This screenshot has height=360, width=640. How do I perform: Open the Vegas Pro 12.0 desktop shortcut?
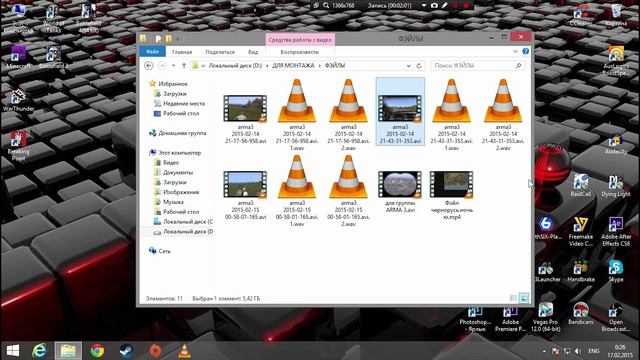545,317
